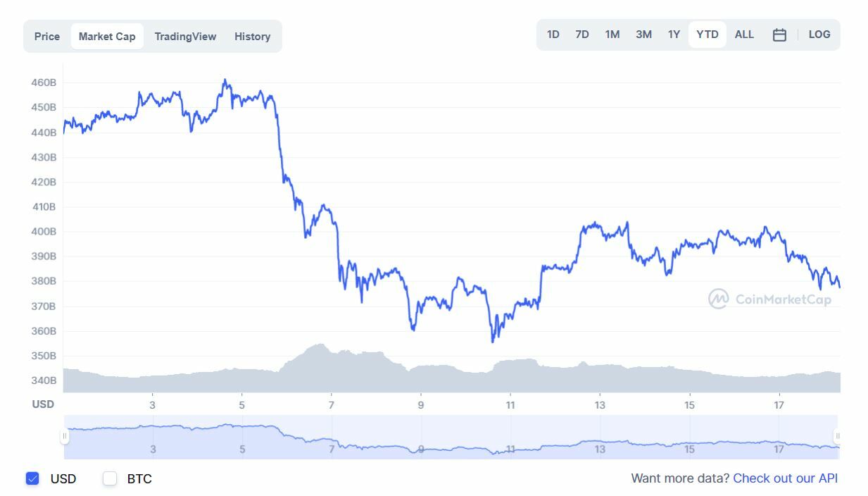This screenshot has height=496, width=868.
Task: Select the 1D time range
Action: [x=553, y=35]
